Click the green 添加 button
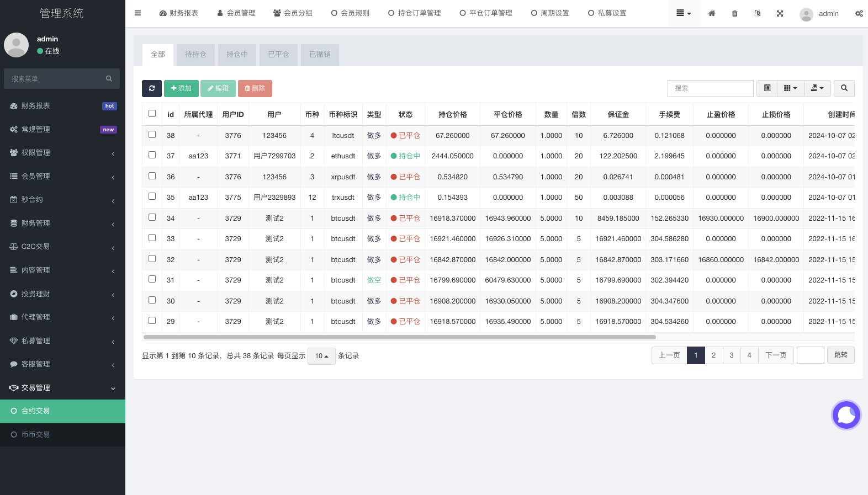 (181, 88)
